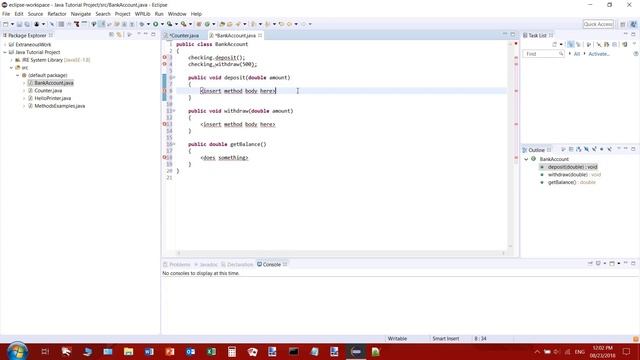This screenshot has height=360, width=640.
Task: Open the Refactor menu
Action: (57, 14)
